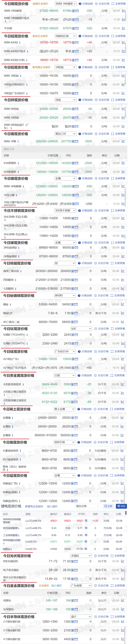Click 价格说明 in the chromium section
Viewport: 128px width, 644px height.
click(84, 442)
